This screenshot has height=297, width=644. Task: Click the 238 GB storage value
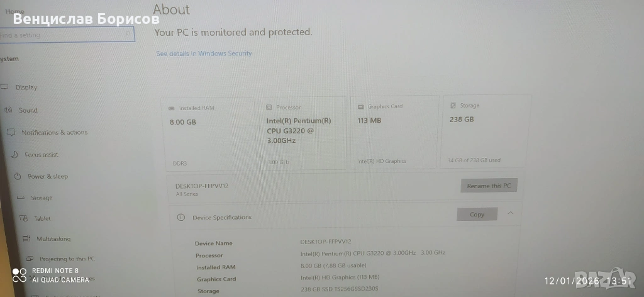[462, 120]
